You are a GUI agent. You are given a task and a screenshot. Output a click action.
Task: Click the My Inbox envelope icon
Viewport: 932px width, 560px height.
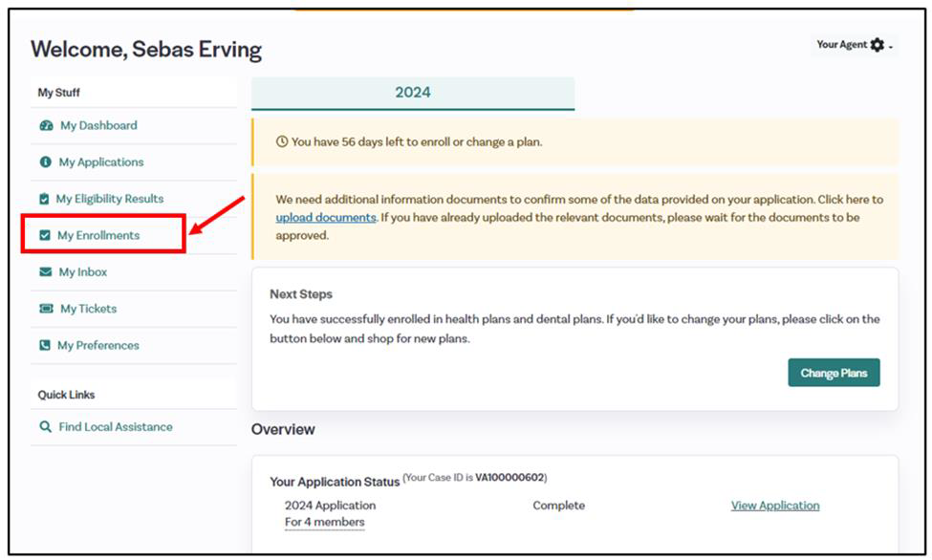[45, 272]
